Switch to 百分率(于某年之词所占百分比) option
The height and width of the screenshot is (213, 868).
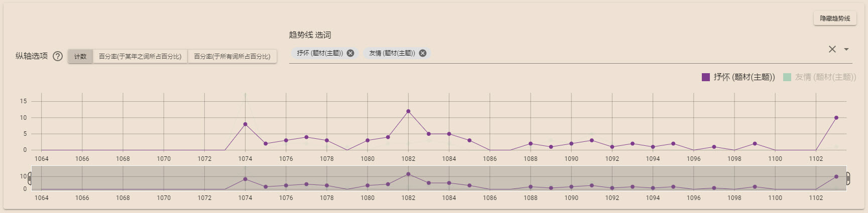[140, 57]
